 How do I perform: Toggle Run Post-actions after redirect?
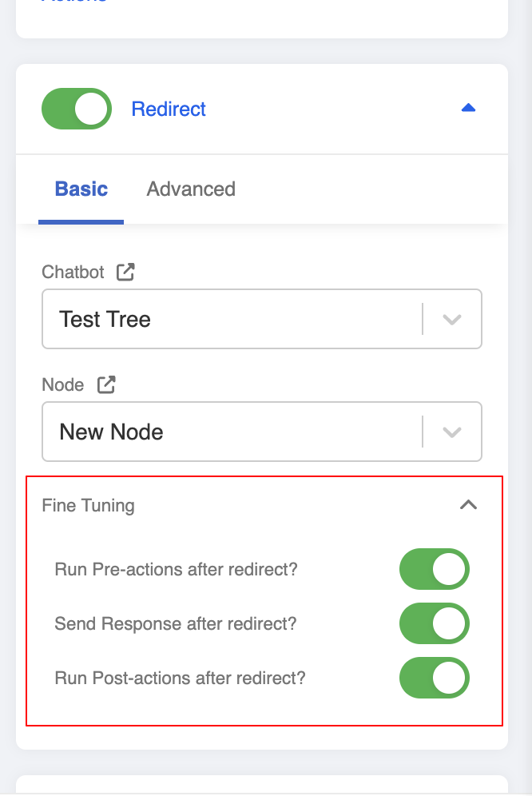point(434,679)
